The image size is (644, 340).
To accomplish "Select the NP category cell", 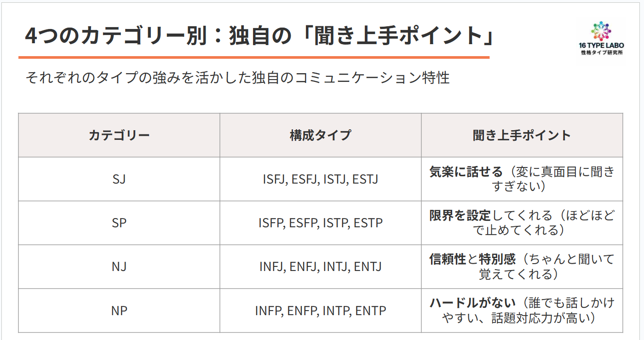I will (x=119, y=311).
